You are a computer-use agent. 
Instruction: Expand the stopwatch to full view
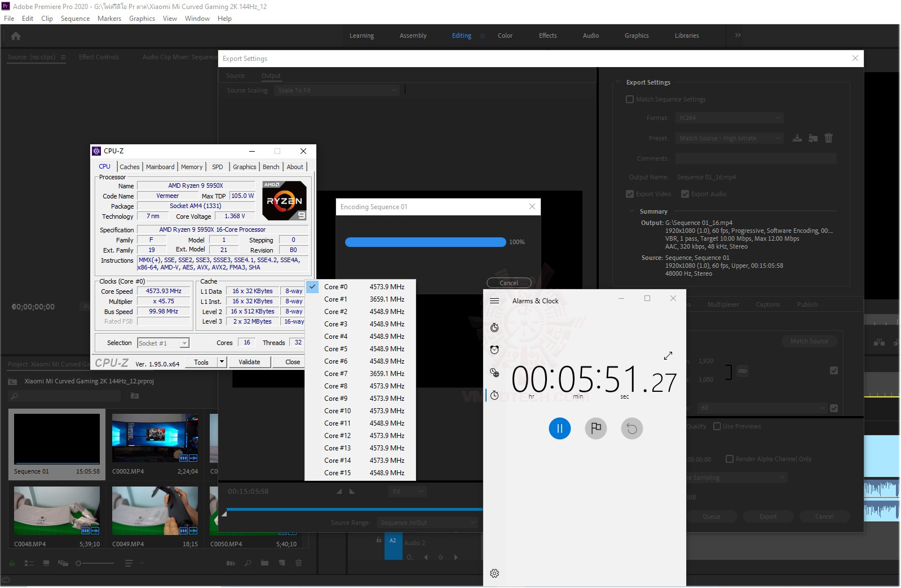click(x=668, y=356)
